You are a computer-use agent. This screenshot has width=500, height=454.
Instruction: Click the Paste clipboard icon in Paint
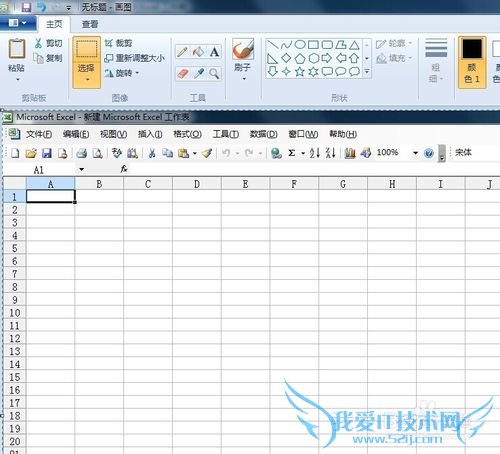click(16, 49)
